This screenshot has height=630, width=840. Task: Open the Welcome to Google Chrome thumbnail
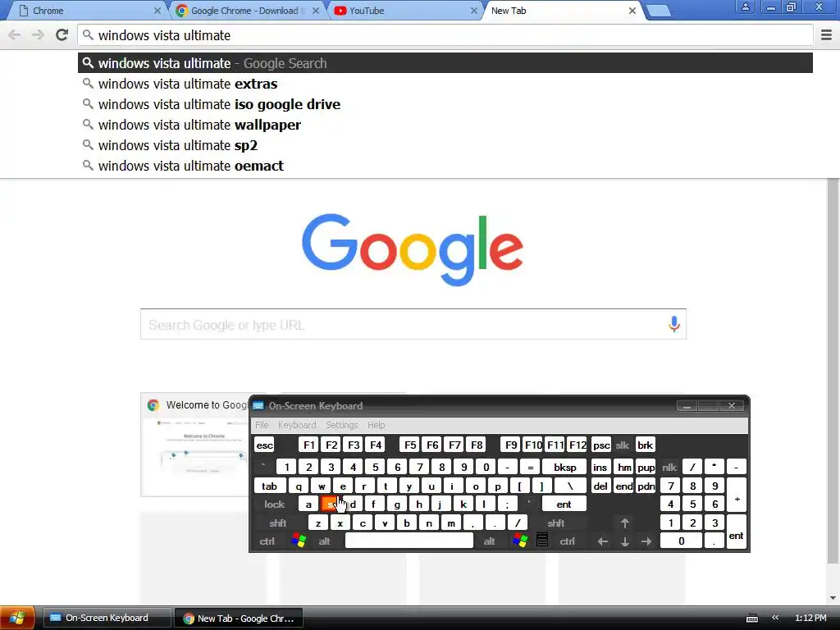tap(195, 445)
